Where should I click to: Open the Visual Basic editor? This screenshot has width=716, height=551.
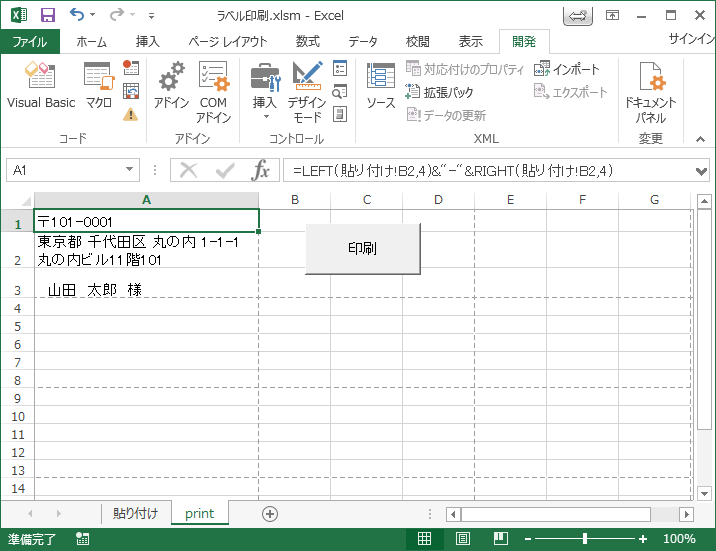(x=41, y=85)
